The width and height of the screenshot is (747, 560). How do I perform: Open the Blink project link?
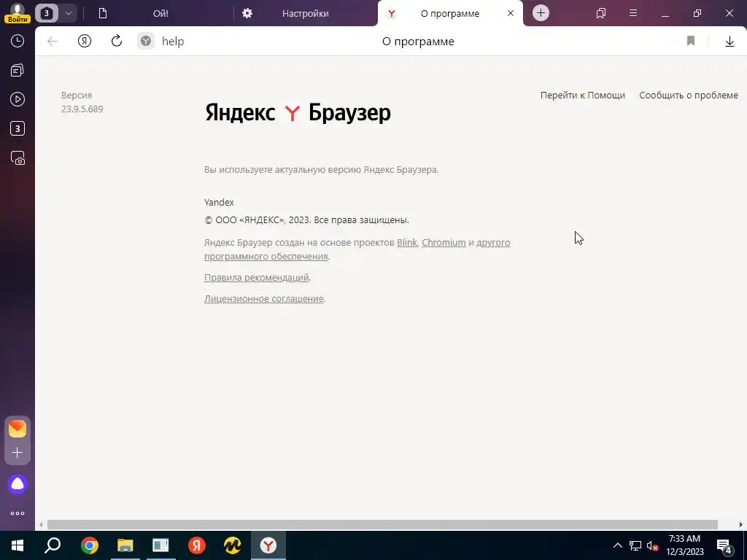tap(407, 242)
